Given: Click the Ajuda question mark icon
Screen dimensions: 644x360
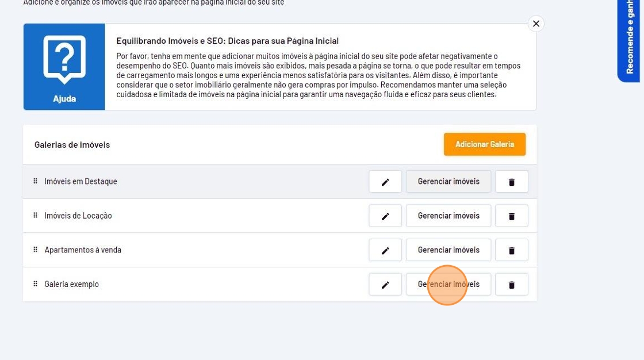Looking at the screenshot, I should click(x=64, y=59).
